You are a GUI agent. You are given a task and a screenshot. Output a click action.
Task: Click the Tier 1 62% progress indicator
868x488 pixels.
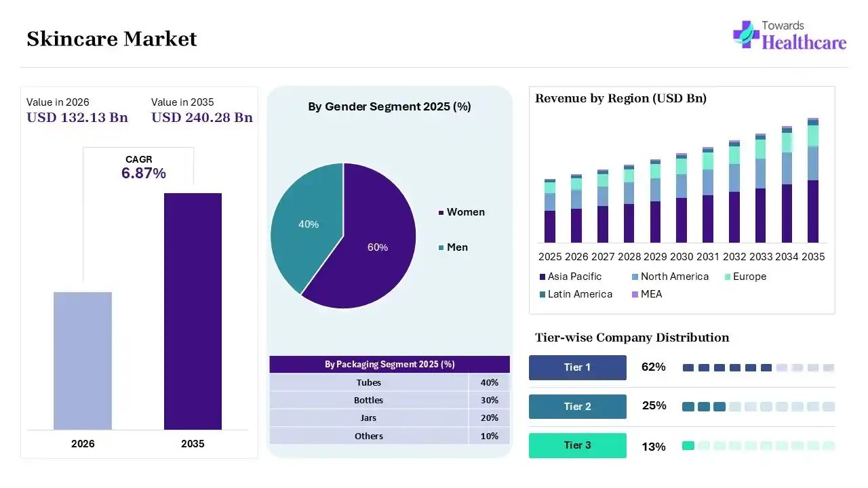point(758,367)
